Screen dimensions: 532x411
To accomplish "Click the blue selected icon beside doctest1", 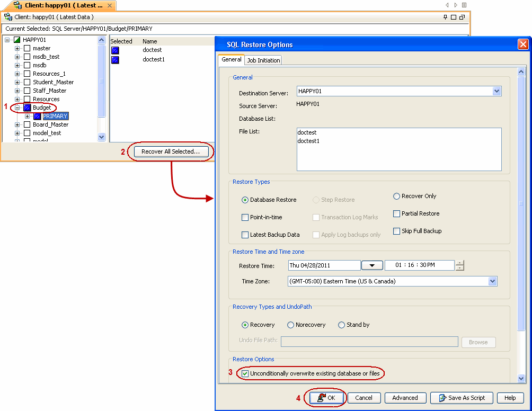I will click(x=116, y=60).
